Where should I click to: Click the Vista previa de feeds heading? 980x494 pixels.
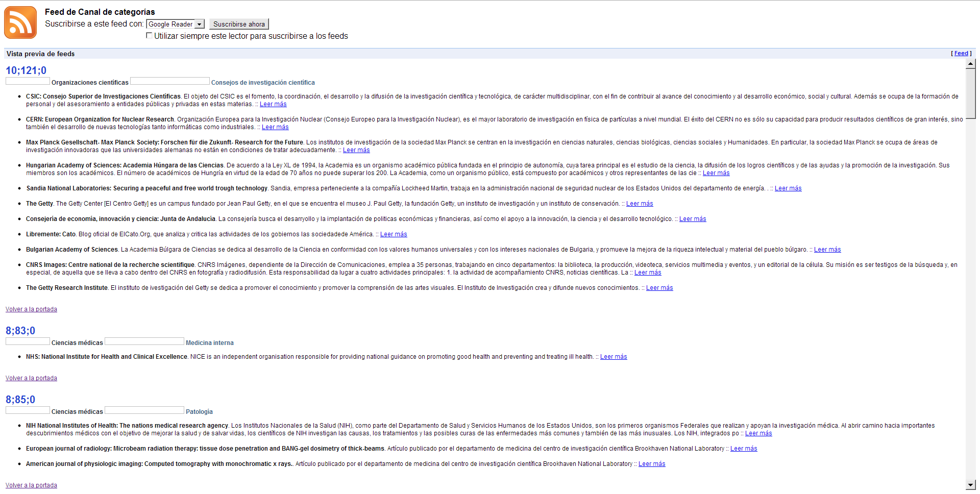pyautogui.click(x=41, y=54)
